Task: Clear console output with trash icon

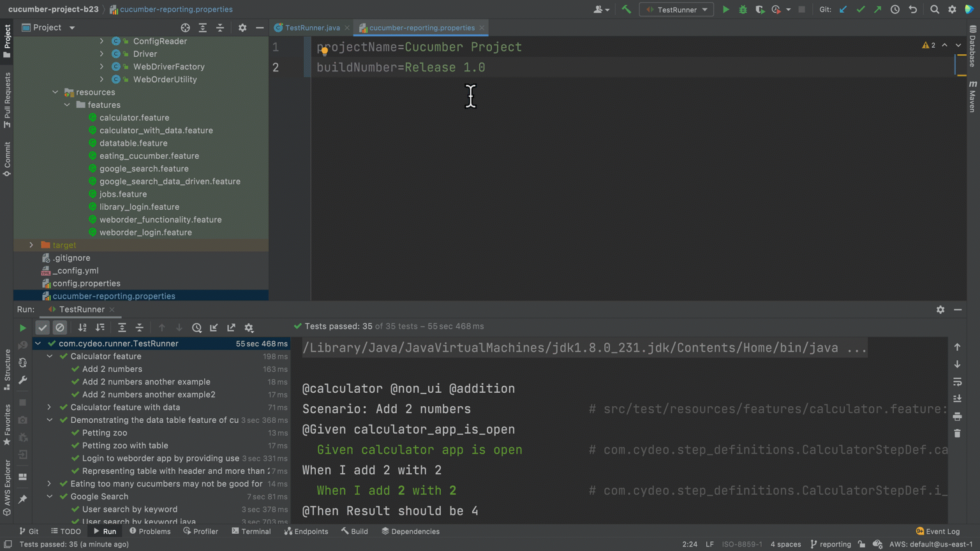Action: 958,434
